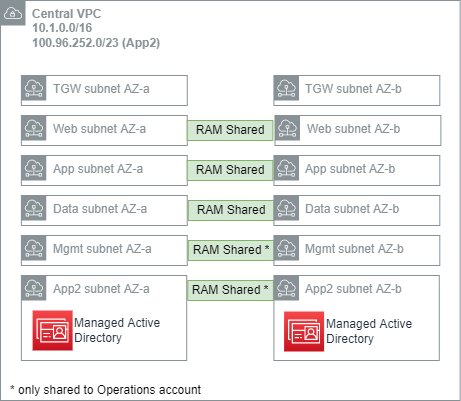Click the Central VPC title text
This screenshot has width=461, height=401.
[x=67, y=14]
